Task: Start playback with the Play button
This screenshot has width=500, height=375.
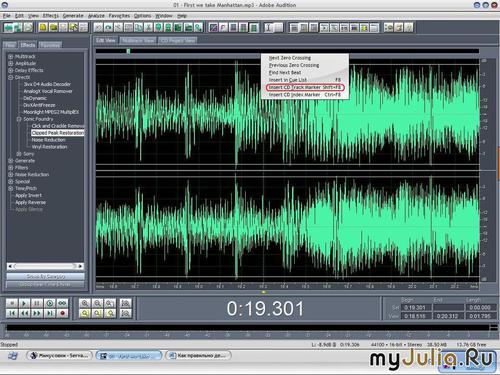Action: 24,303
